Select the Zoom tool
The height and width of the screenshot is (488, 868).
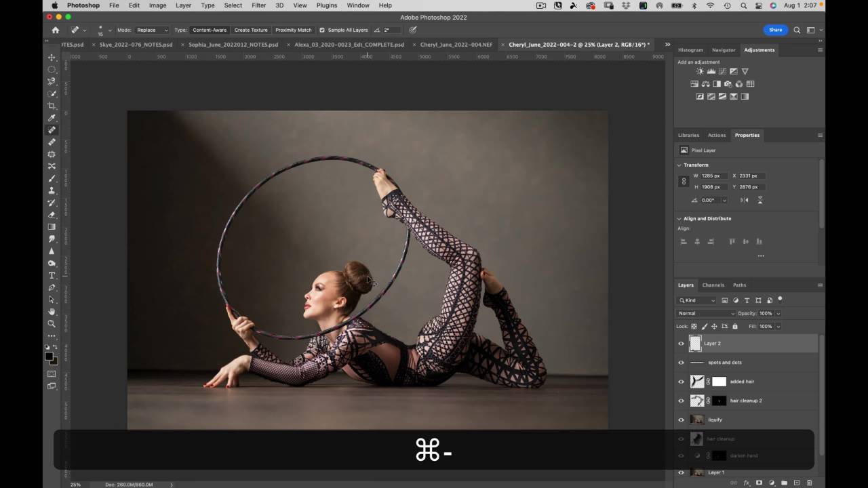pyautogui.click(x=52, y=324)
